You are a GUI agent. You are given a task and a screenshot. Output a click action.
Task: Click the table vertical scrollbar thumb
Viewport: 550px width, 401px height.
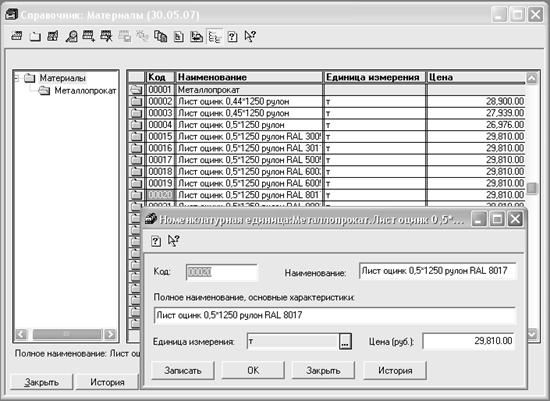pos(532,188)
